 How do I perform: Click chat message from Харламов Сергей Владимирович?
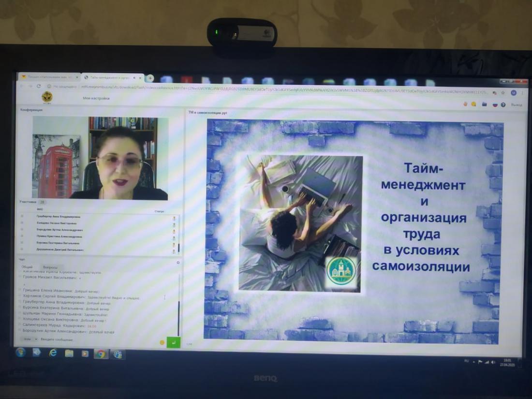(81, 297)
